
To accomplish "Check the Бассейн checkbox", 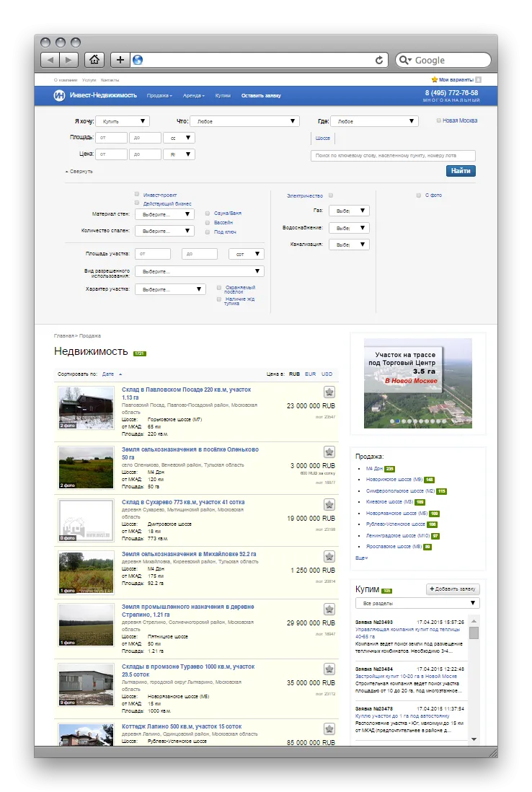I will pyautogui.click(x=208, y=222).
